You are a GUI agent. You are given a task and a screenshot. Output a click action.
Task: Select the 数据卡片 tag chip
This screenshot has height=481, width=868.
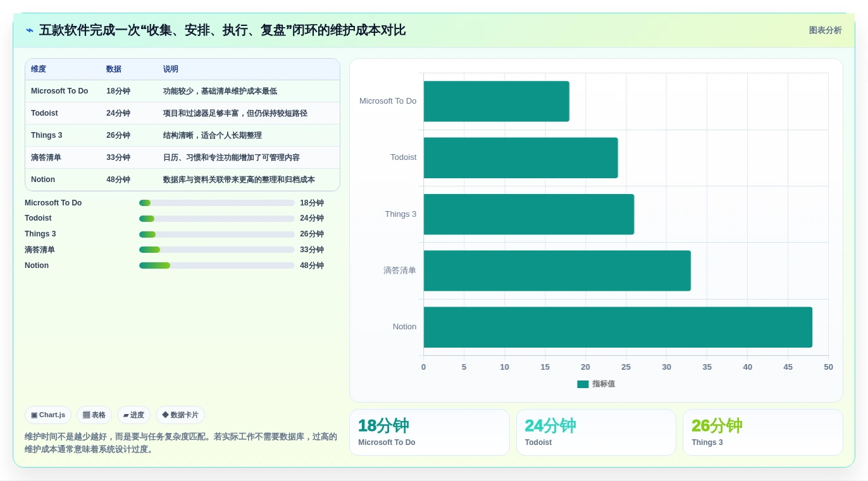pos(180,415)
